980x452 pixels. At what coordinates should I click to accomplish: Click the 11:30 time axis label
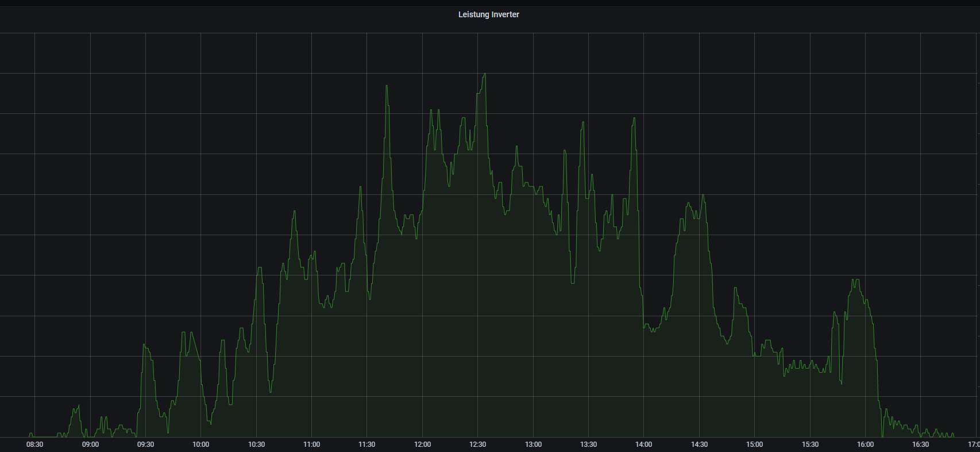point(366,445)
